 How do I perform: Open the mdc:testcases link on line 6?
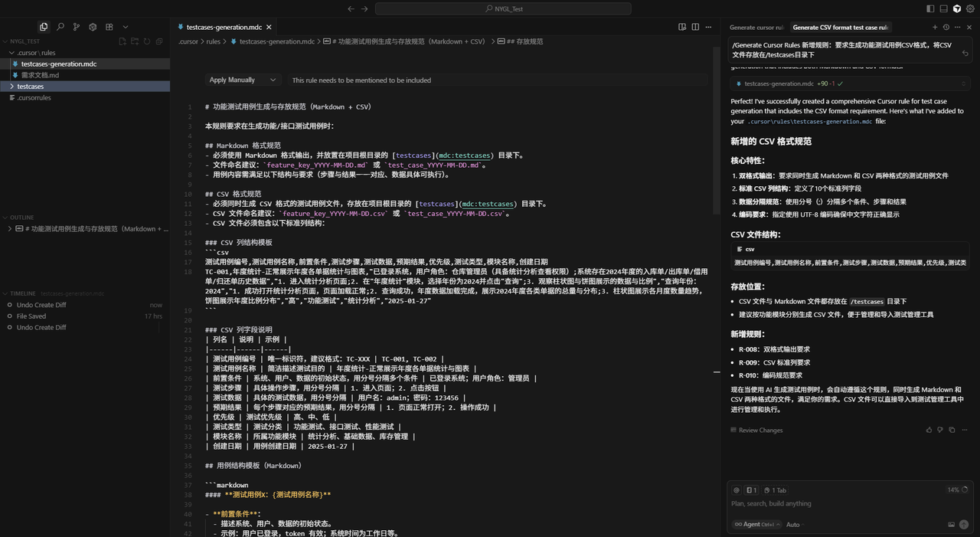(464, 156)
